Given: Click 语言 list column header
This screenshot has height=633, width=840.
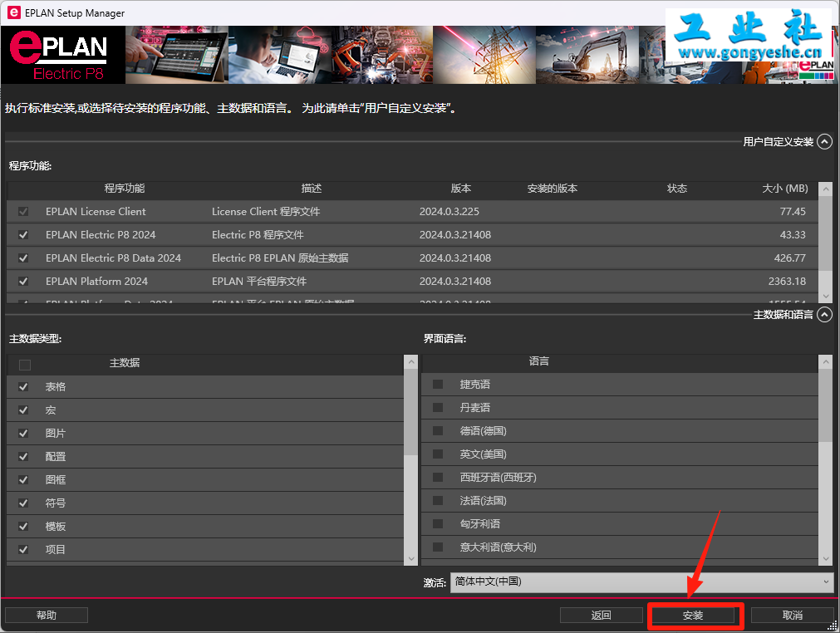Looking at the screenshot, I should pyautogui.click(x=539, y=361).
